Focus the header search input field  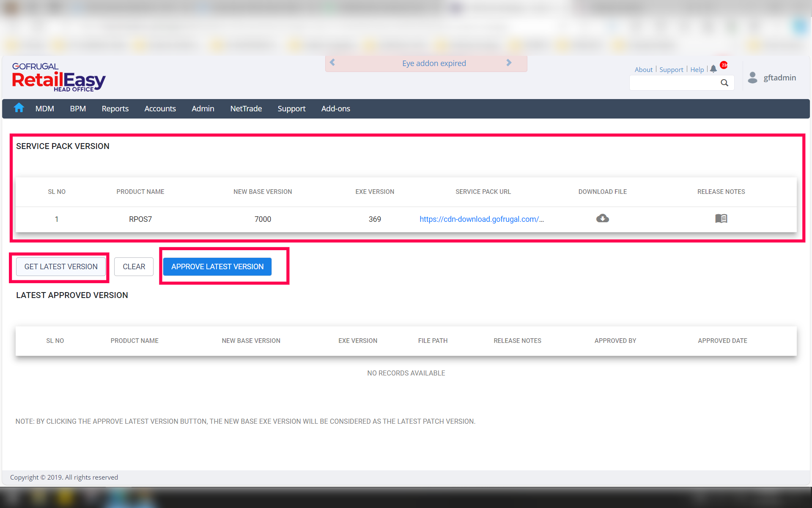[x=674, y=83]
